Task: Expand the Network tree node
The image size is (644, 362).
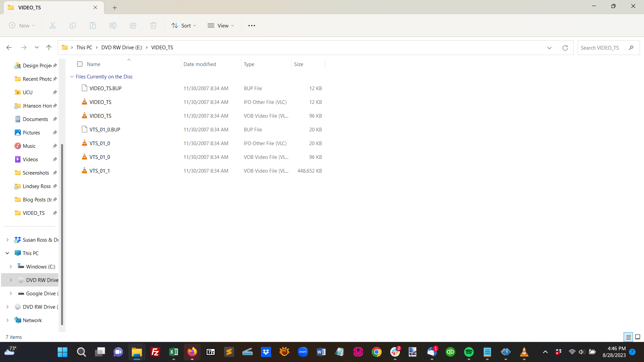Action: [7, 320]
